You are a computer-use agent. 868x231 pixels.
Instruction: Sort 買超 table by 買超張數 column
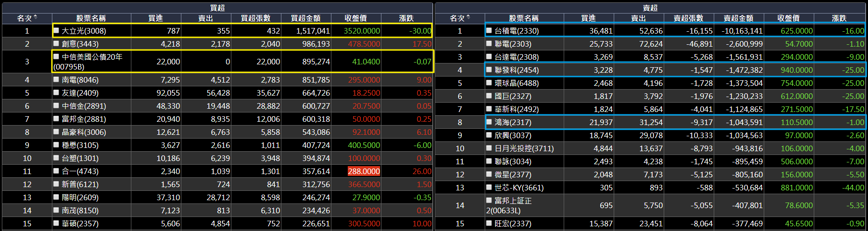256,18
